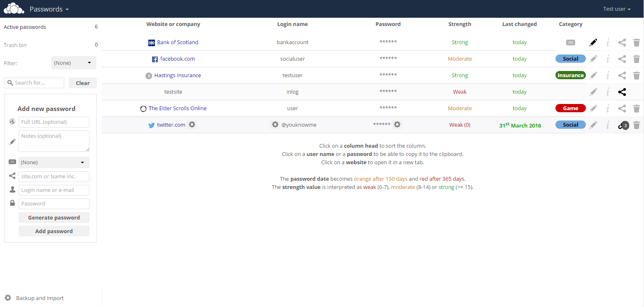Click the Notes text area

[54, 141]
